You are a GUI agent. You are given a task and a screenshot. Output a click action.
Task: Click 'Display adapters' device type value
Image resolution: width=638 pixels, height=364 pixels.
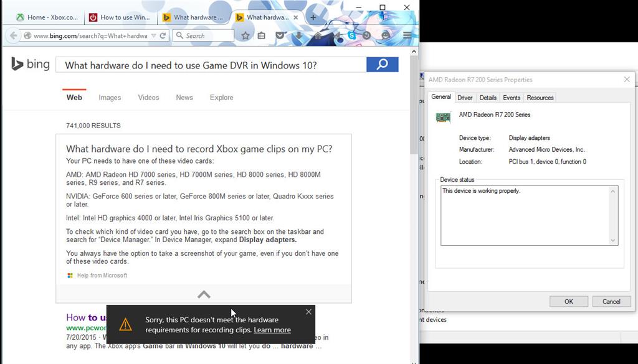[x=530, y=138]
